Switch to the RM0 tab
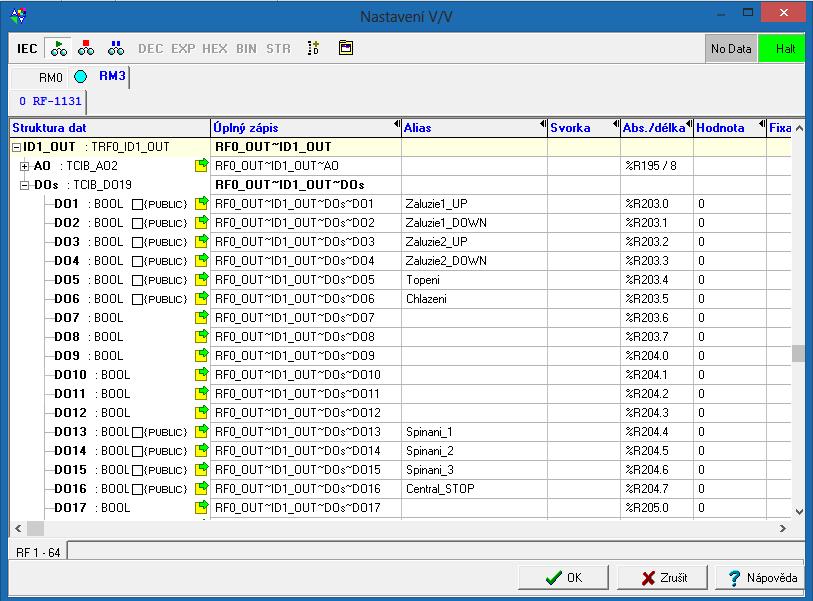 [50, 78]
